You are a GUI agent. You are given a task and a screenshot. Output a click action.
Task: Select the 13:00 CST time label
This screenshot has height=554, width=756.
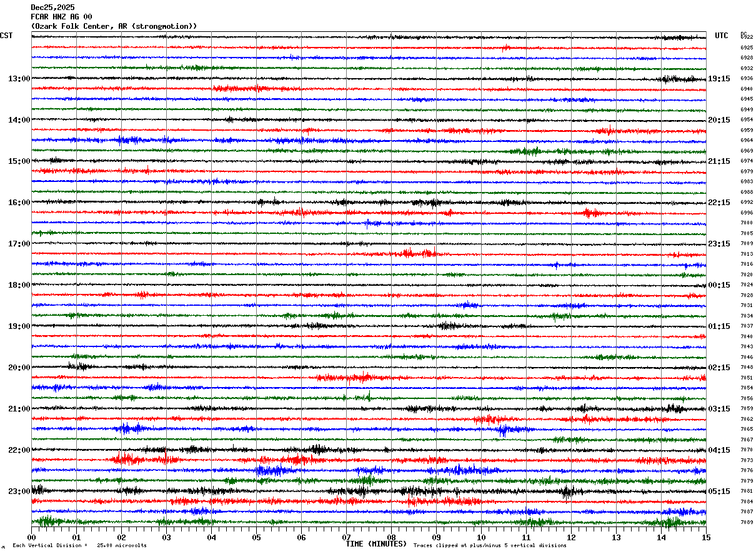[19, 79]
